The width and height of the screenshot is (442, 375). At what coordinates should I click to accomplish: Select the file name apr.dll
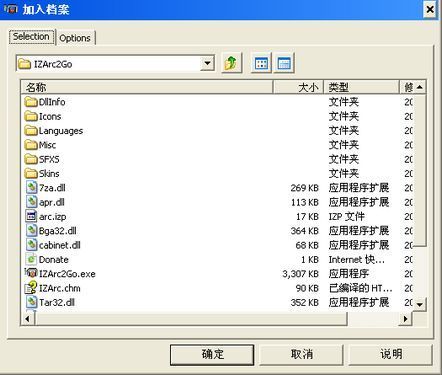point(52,202)
